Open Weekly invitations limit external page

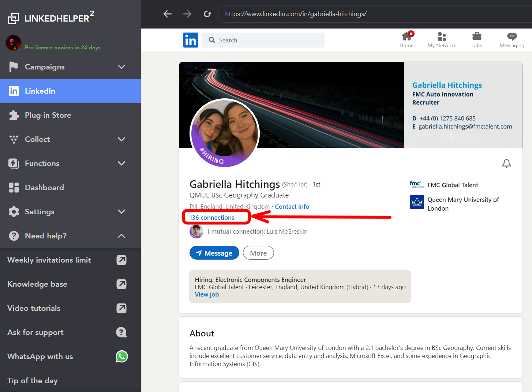pos(49,260)
